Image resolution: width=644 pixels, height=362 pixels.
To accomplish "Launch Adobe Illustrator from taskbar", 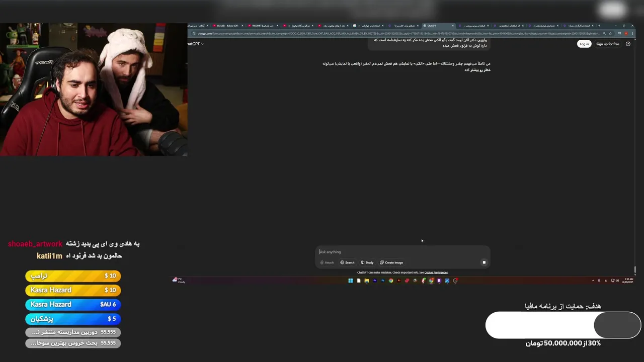I will (x=399, y=281).
